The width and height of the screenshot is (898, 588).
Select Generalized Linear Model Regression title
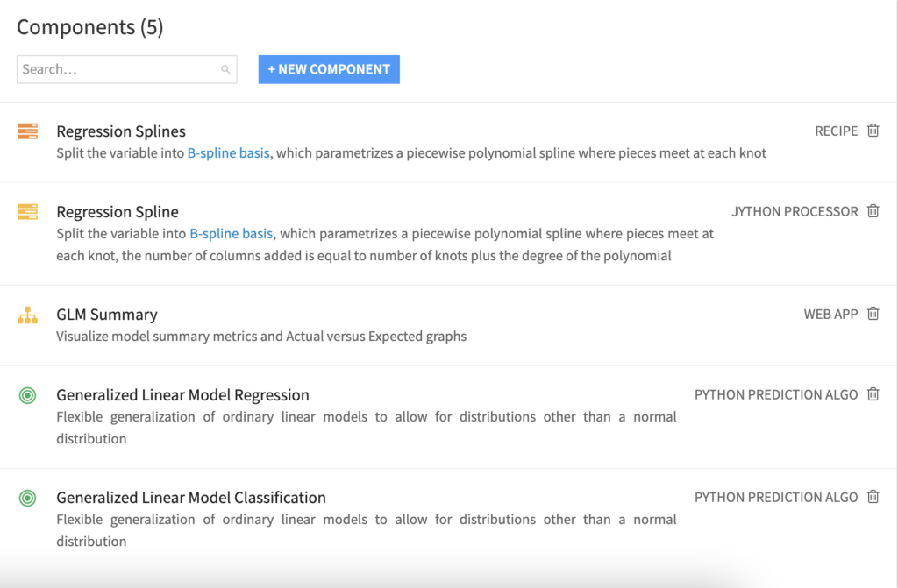tap(182, 395)
